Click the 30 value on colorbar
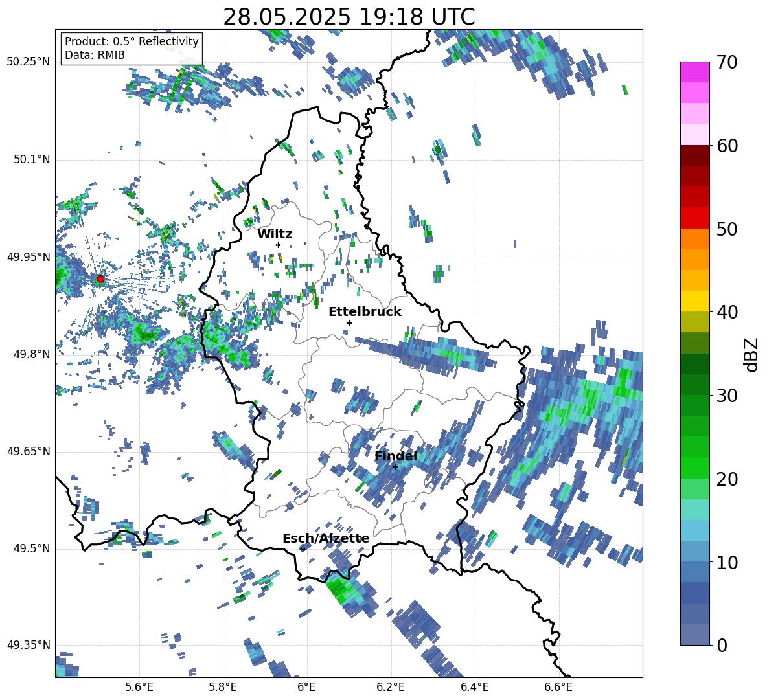767x700 pixels. tap(727, 396)
